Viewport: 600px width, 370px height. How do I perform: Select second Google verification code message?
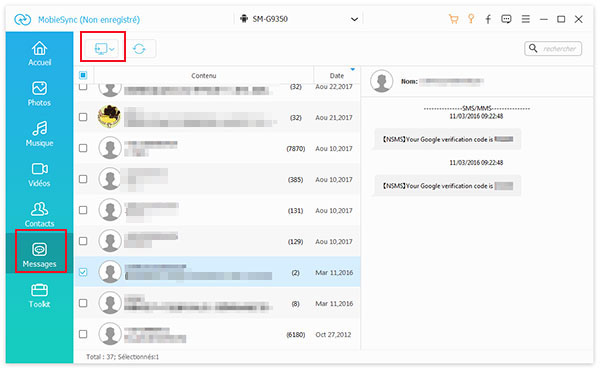448,186
